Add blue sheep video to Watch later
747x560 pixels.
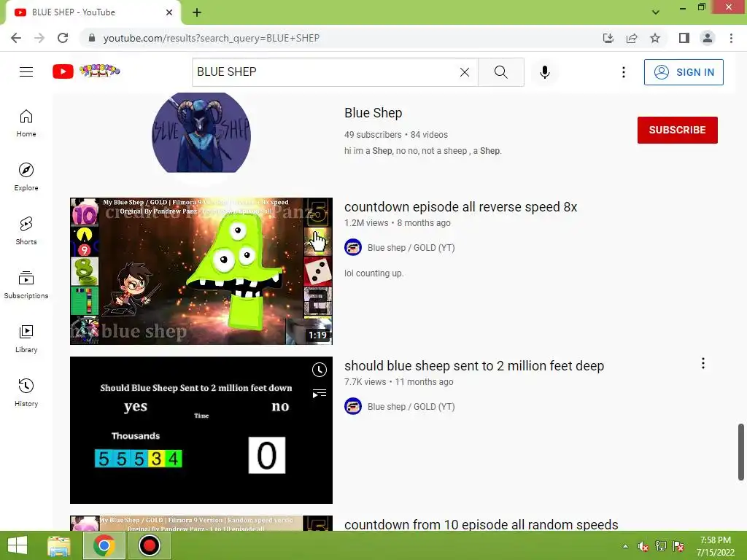coord(320,370)
